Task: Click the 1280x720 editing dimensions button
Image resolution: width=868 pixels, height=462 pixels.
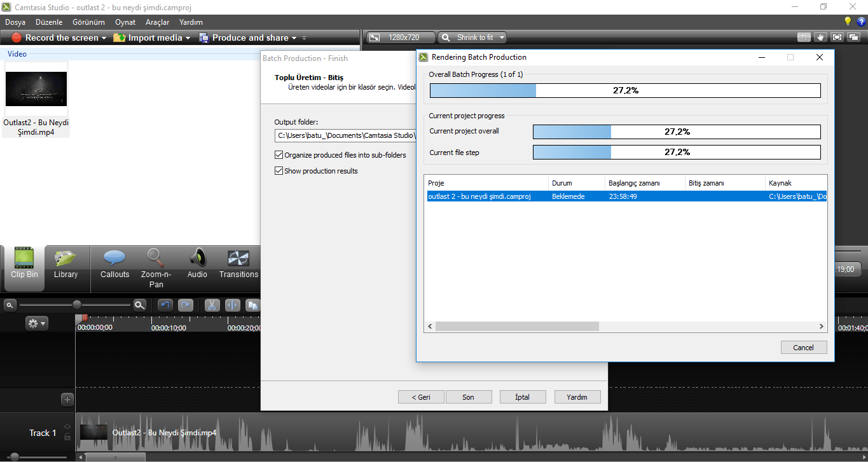Action: coord(401,37)
